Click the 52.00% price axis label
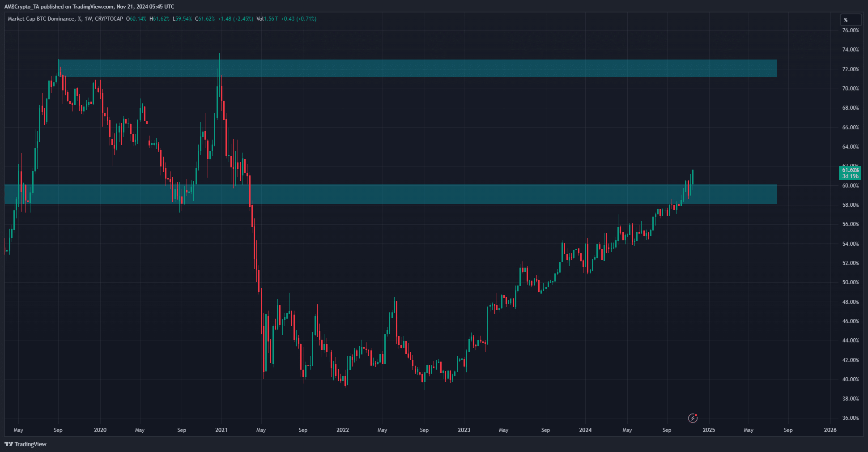Screen dimensions: 868x452 [x=851, y=263]
